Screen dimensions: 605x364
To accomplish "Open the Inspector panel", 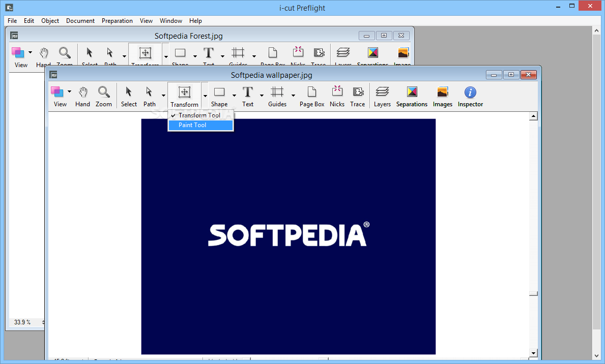I will (x=470, y=97).
